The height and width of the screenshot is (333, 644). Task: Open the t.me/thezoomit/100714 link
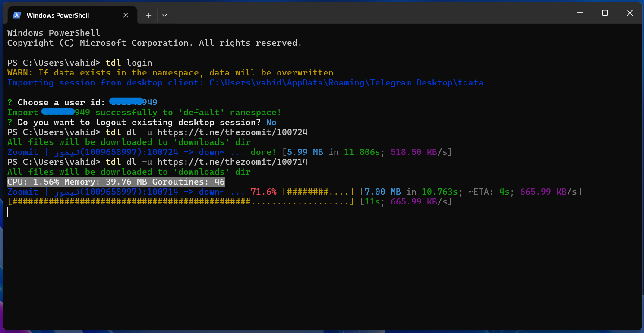pos(233,162)
